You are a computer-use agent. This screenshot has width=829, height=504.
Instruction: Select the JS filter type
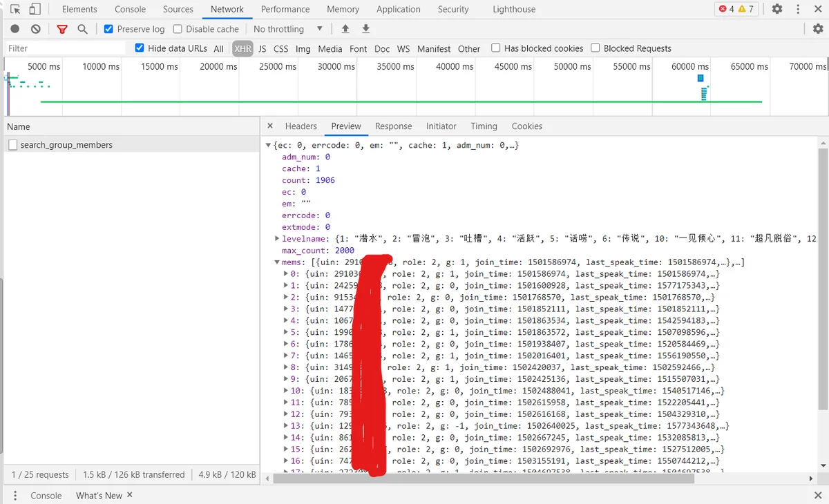(x=263, y=49)
